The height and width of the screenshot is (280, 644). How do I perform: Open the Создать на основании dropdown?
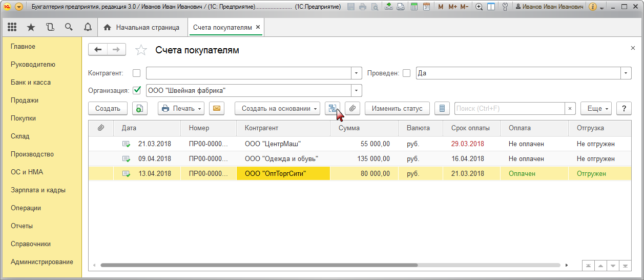(x=277, y=108)
